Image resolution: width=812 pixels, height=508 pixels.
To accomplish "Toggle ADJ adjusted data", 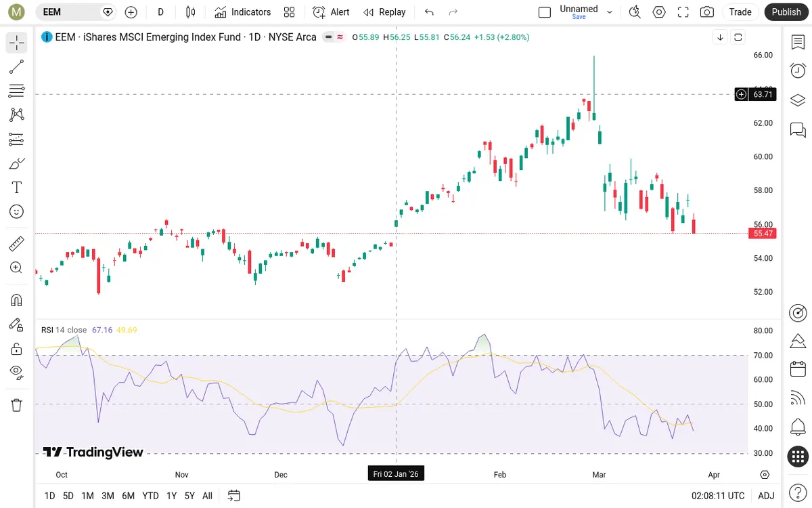I will pyautogui.click(x=766, y=496).
